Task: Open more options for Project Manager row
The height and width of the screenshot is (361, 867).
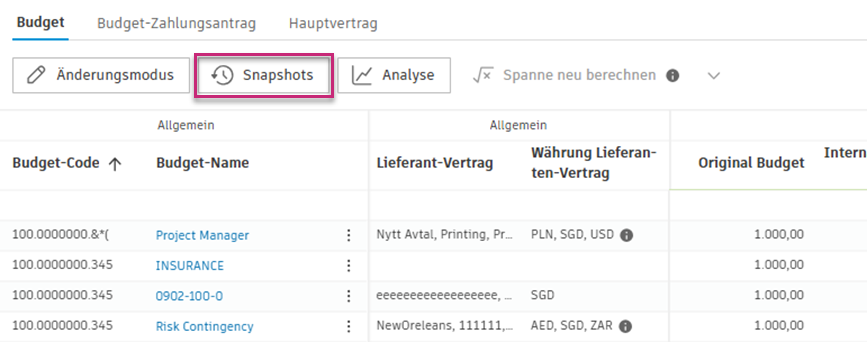Action: click(348, 236)
